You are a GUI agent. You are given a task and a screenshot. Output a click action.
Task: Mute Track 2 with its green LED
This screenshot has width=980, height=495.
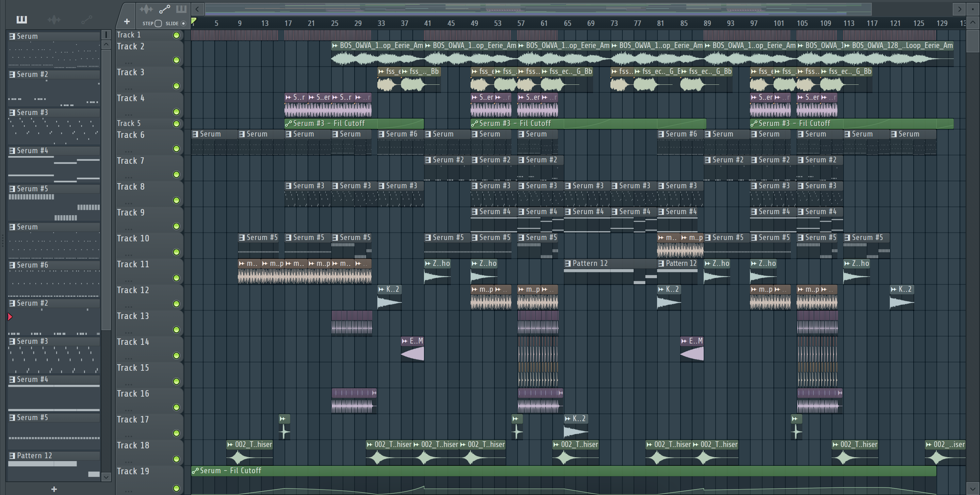point(176,60)
